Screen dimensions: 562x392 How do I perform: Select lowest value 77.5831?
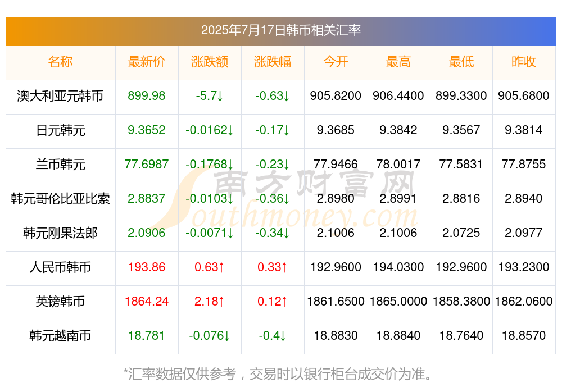pyautogui.click(x=461, y=165)
